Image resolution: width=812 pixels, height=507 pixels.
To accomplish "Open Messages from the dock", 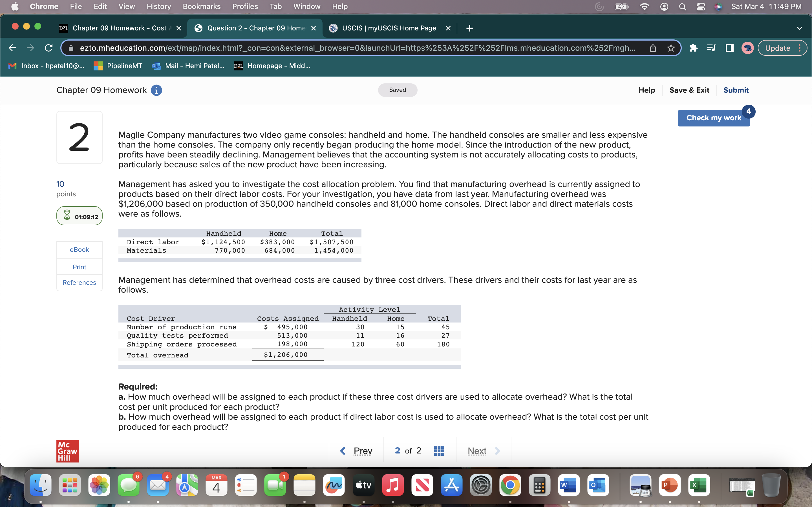I will (x=129, y=485).
